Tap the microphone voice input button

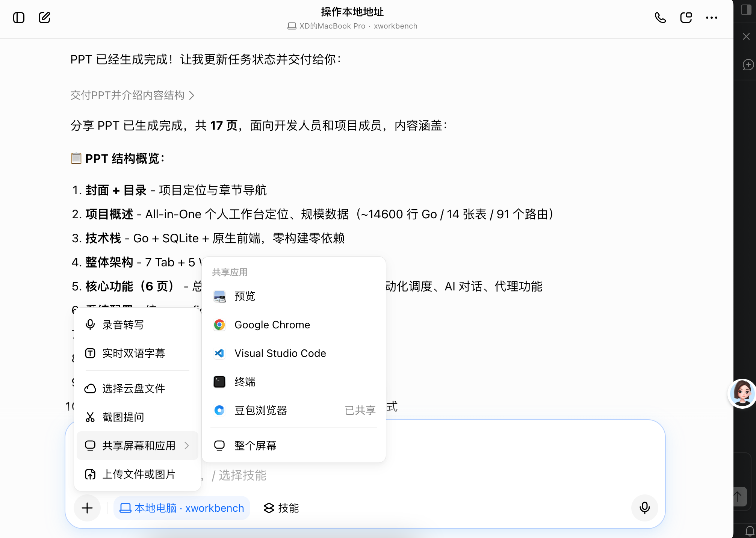coord(645,508)
